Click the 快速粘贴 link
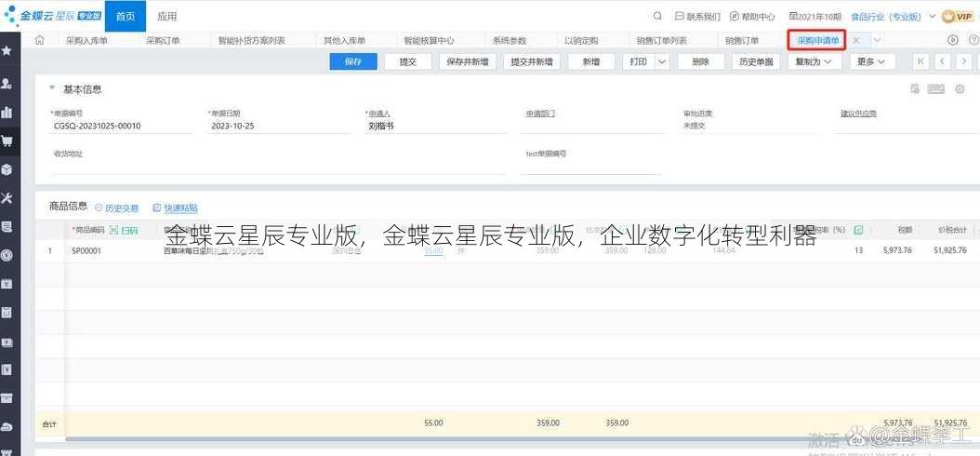Viewport: 980px width, 456px height. (176, 208)
